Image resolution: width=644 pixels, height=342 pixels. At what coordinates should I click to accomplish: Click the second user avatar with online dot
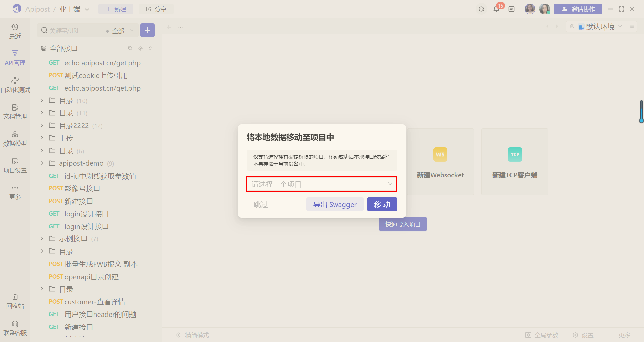click(x=545, y=9)
